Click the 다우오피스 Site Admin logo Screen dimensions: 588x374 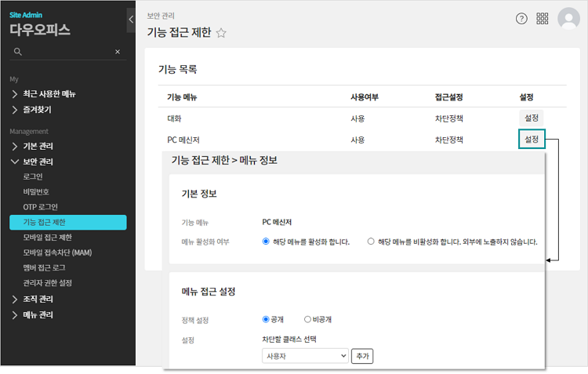(40, 25)
